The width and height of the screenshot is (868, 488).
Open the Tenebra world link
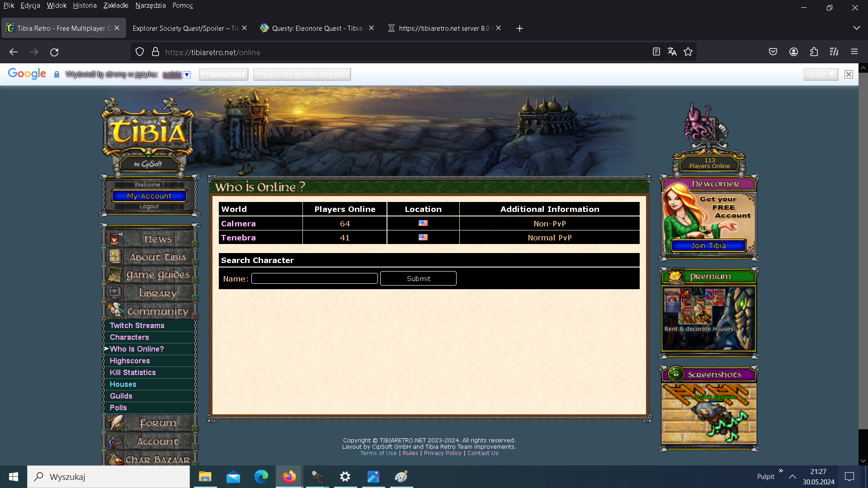pyautogui.click(x=238, y=238)
